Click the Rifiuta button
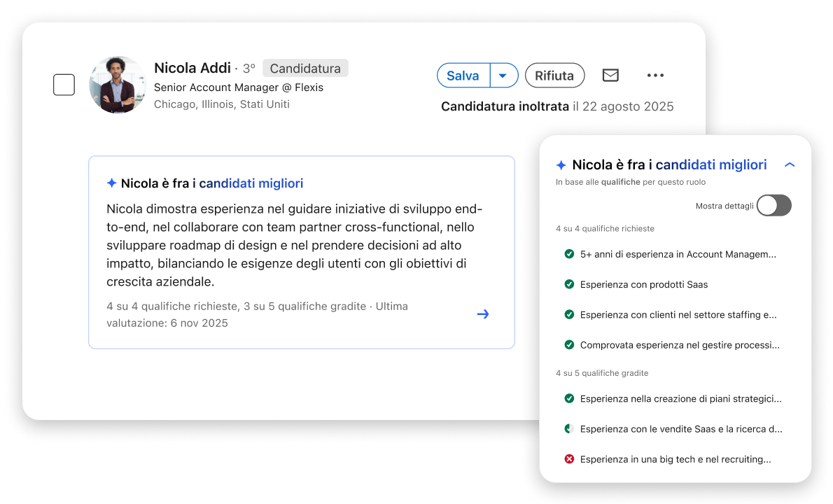The height and width of the screenshot is (504, 833). pyautogui.click(x=554, y=76)
